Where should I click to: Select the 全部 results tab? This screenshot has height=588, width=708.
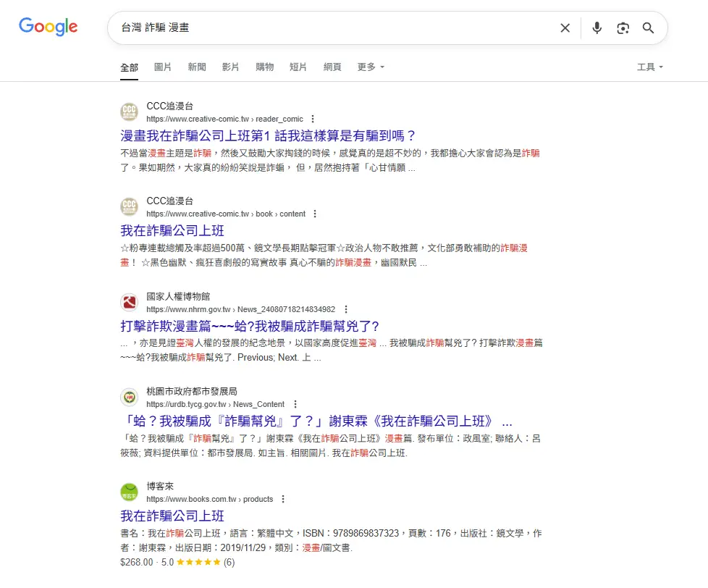pos(129,67)
